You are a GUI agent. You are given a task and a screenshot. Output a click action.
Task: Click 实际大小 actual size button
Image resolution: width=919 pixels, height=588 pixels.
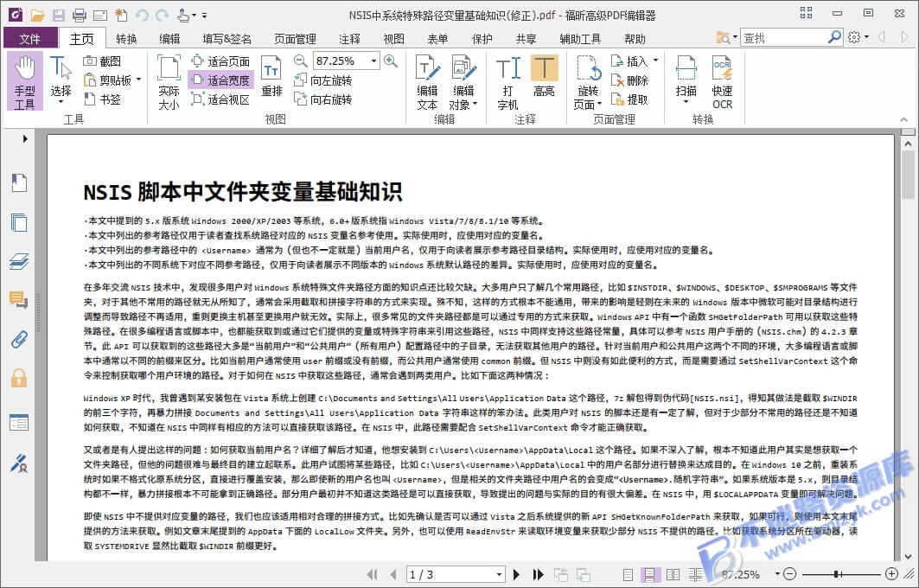tap(169, 81)
